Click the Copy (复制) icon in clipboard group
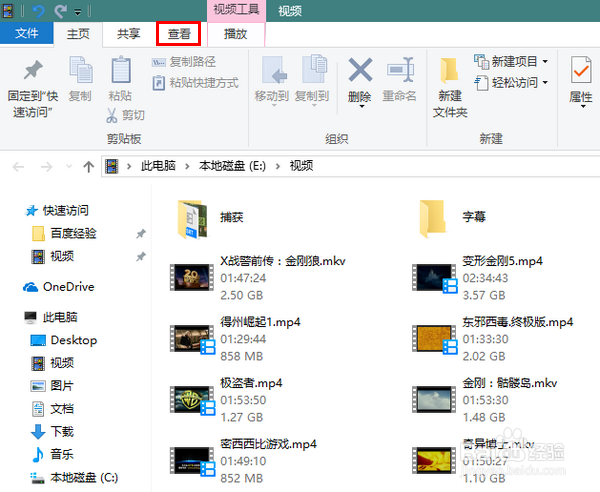This screenshot has height=492, width=600. (80, 70)
